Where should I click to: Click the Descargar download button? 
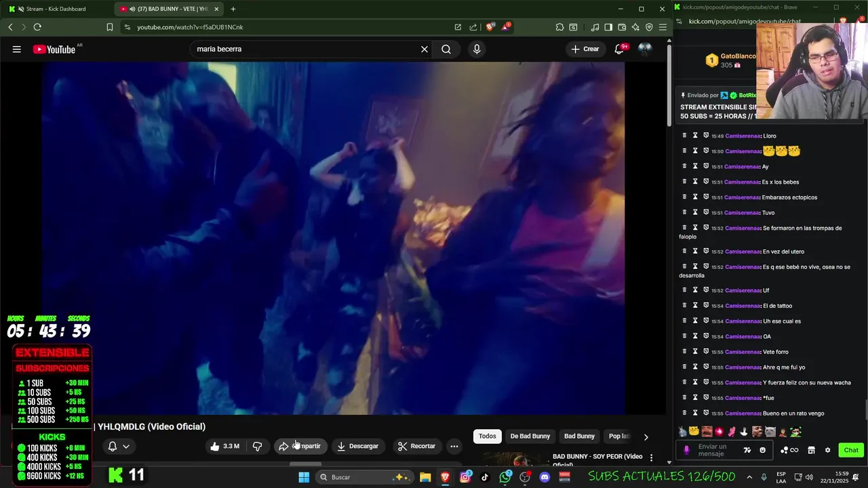coord(357,446)
